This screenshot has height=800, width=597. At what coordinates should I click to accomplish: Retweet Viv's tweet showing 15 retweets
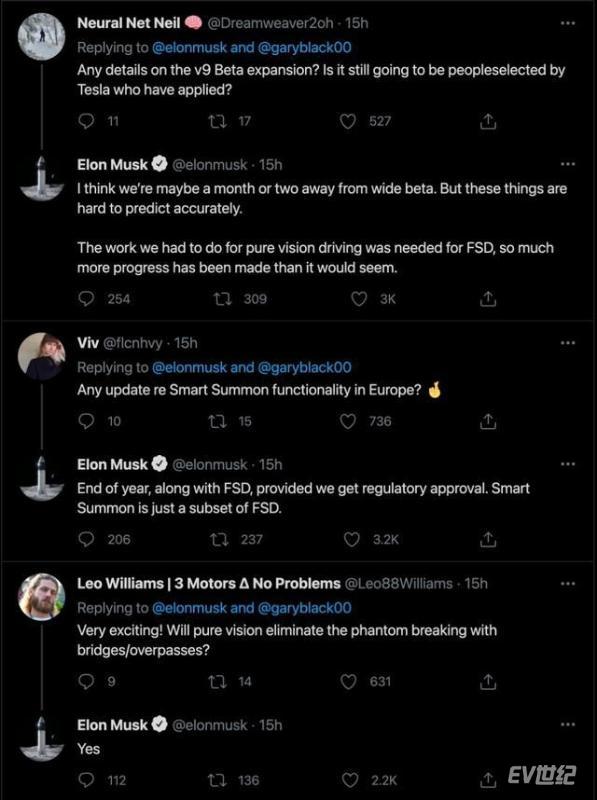(x=218, y=421)
